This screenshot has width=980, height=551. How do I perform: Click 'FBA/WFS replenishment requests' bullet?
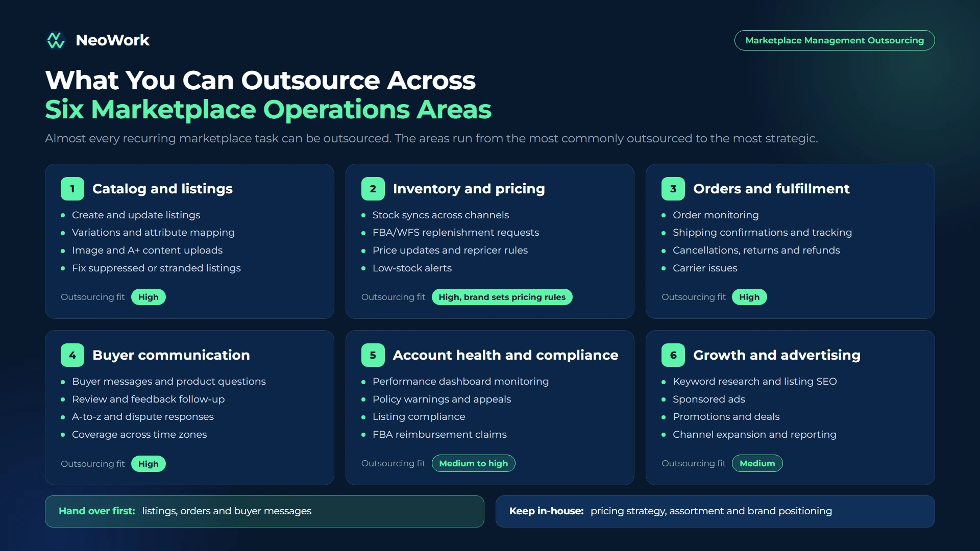(455, 233)
